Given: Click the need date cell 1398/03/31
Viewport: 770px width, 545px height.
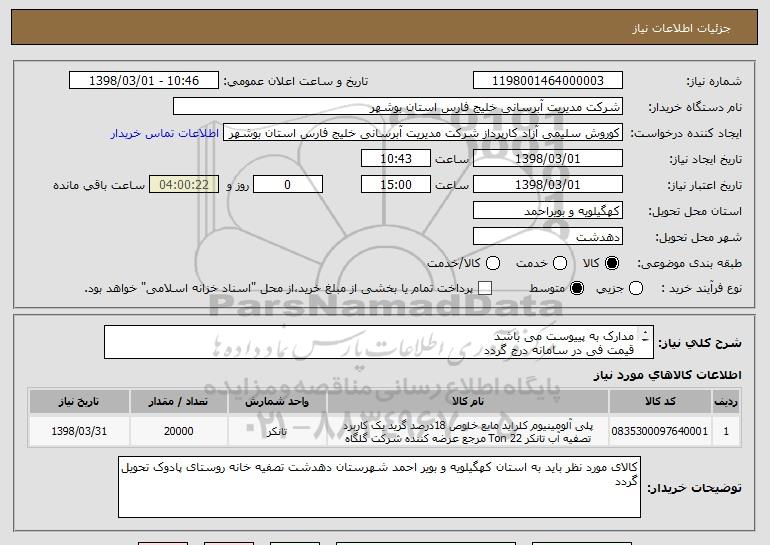Looking at the screenshot, I should click(79, 432).
